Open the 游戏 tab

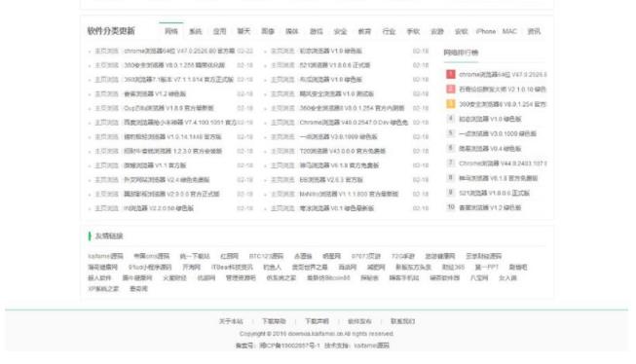[x=317, y=31]
